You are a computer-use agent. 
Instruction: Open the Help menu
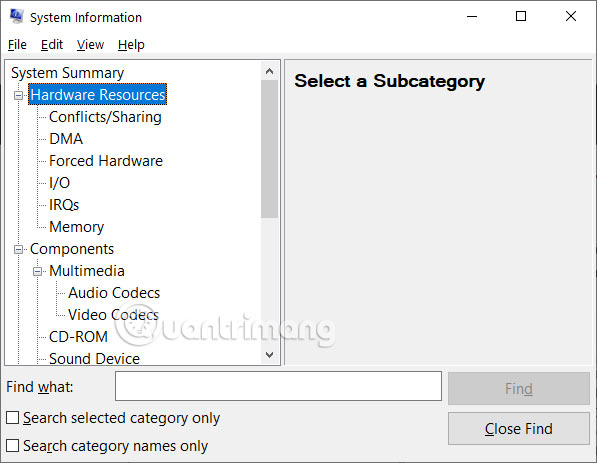131,45
